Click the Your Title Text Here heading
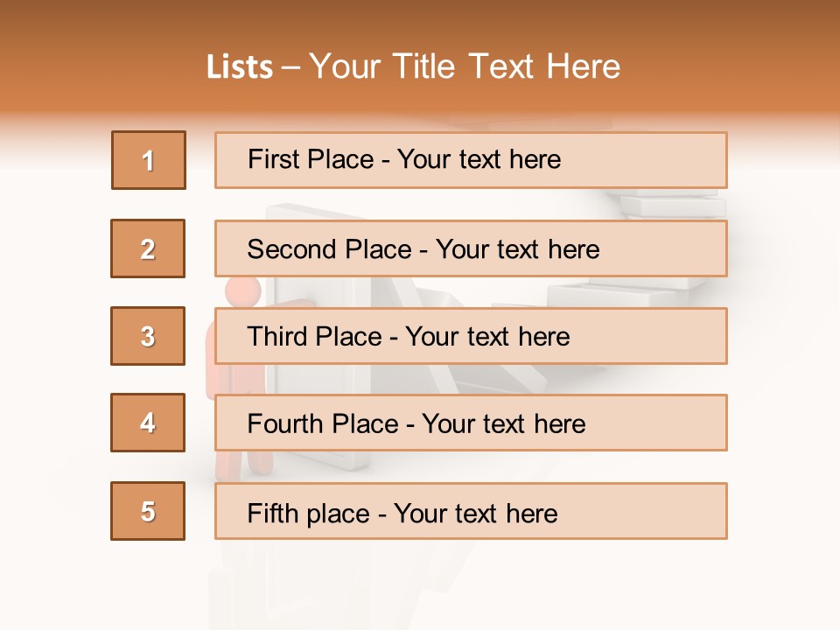This screenshot has height=630, width=840. point(465,66)
